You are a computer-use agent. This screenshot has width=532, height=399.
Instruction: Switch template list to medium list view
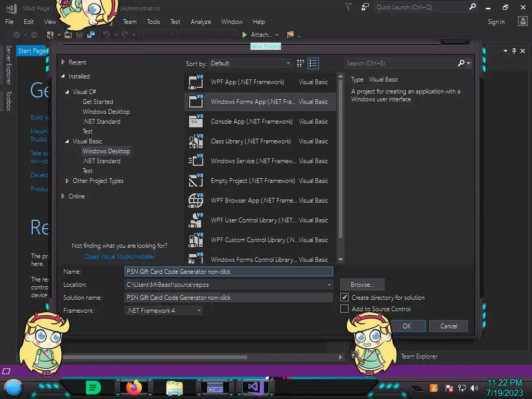pyautogui.click(x=313, y=63)
